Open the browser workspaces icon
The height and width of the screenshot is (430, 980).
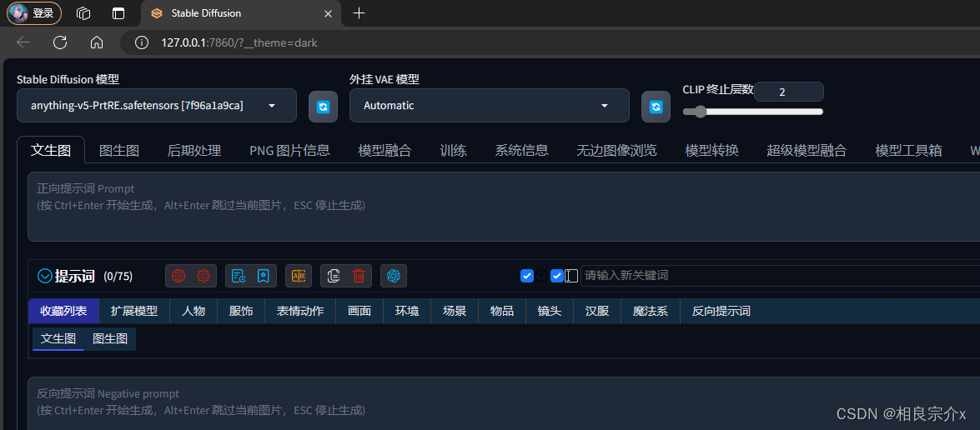[x=83, y=13]
